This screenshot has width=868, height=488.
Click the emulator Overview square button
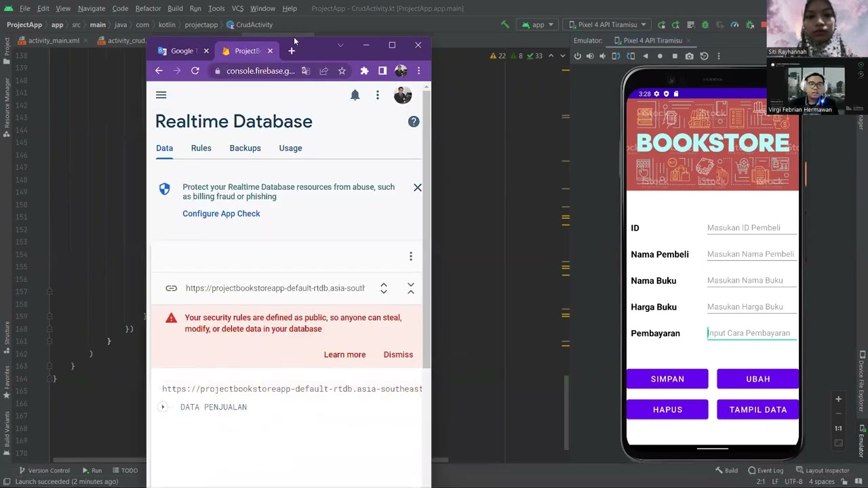pos(675,56)
